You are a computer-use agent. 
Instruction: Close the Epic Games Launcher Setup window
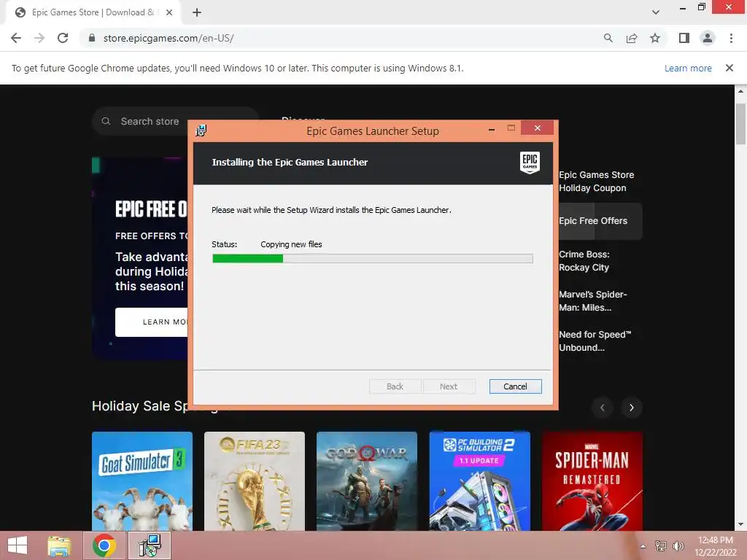coord(538,128)
